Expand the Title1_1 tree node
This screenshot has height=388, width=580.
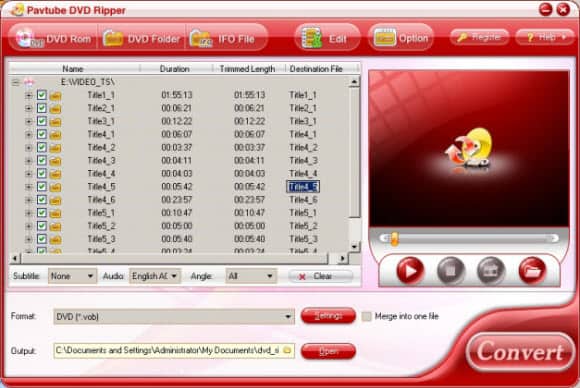coord(28,95)
